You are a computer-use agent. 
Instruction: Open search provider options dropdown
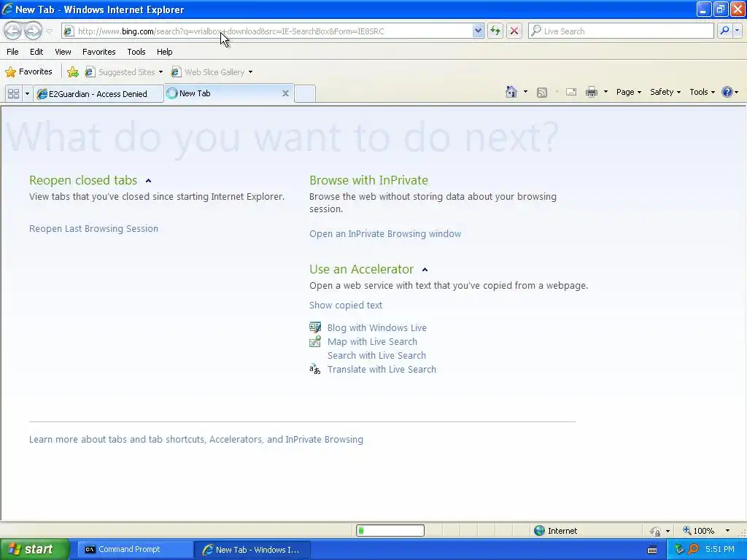click(737, 31)
